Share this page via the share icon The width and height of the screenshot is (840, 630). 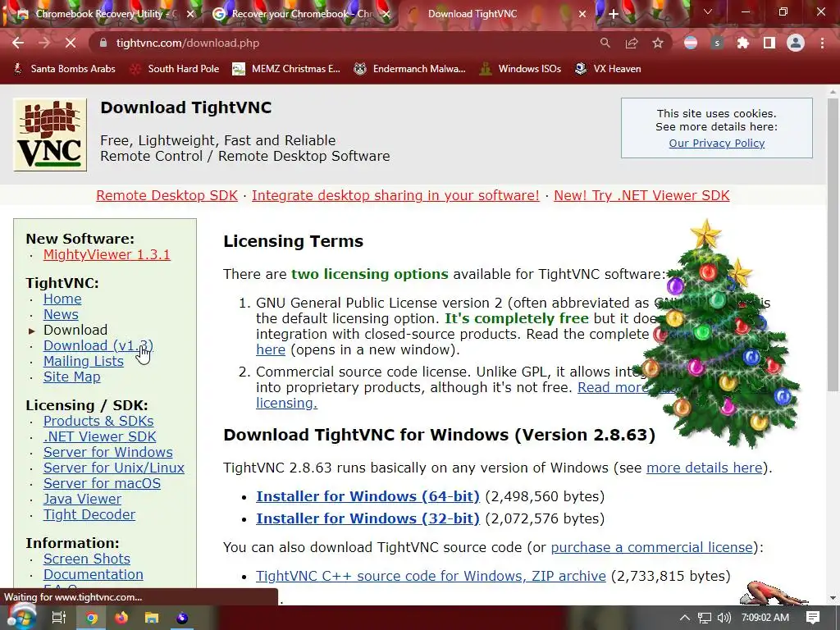pyautogui.click(x=632, y=43)
